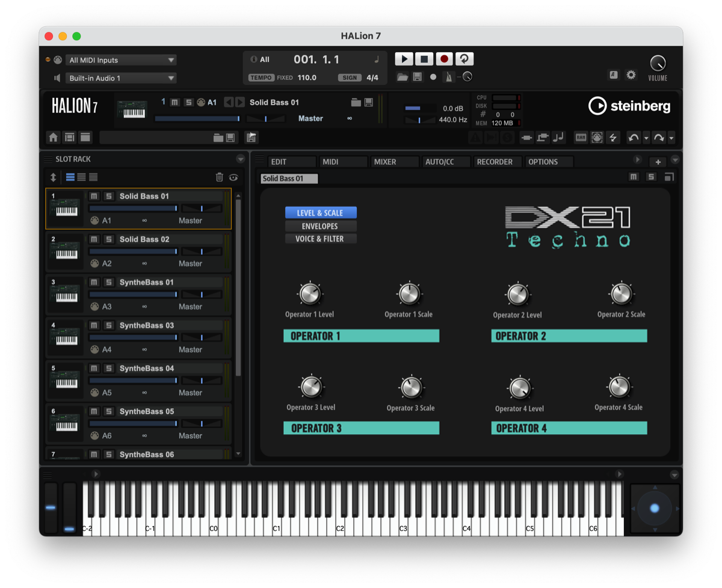Click MIDI port icon of Solid Bass 02

[94, 263]
